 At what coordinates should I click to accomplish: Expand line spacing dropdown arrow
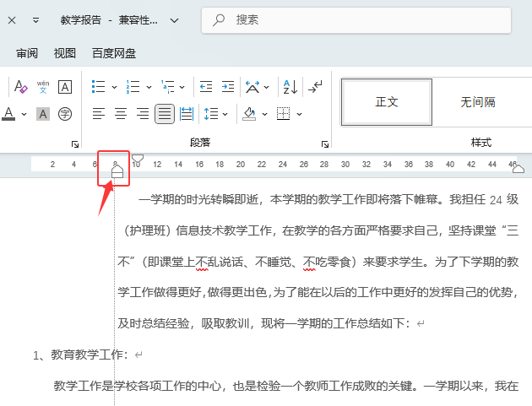(x=225, y=114)
